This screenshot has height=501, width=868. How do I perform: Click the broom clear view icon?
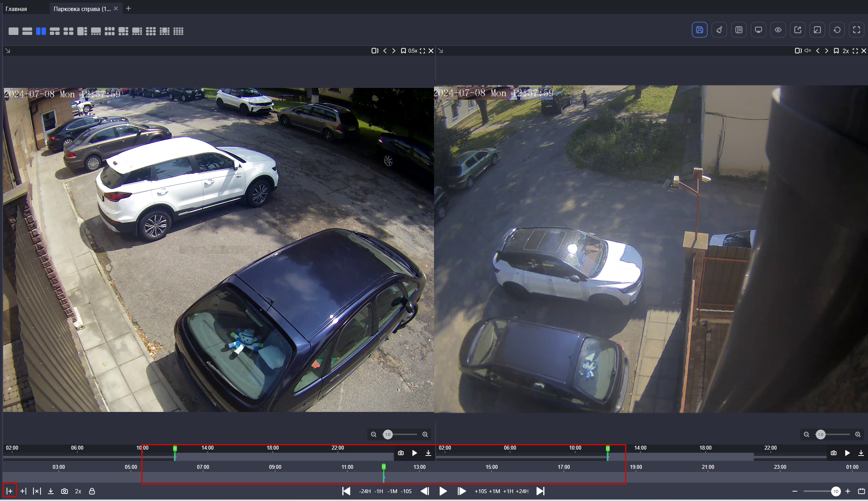coord(719,30)
